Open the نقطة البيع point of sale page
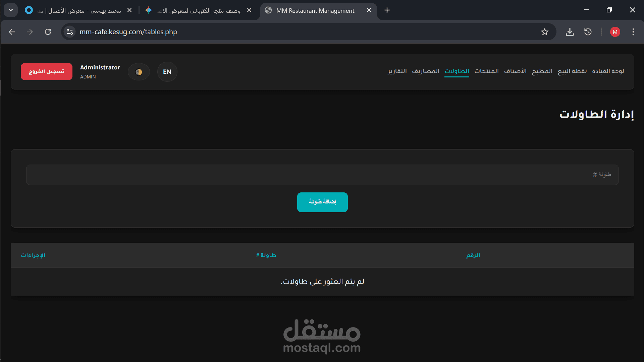The width and height of the screenshot is (644, 362). tap(572, 71)
